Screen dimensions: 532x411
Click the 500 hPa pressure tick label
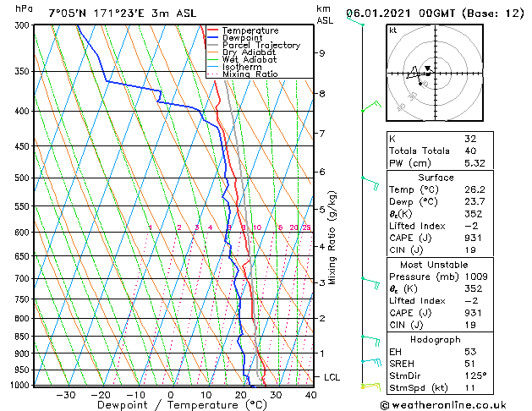pyautogui.click(x=24, y=178)
